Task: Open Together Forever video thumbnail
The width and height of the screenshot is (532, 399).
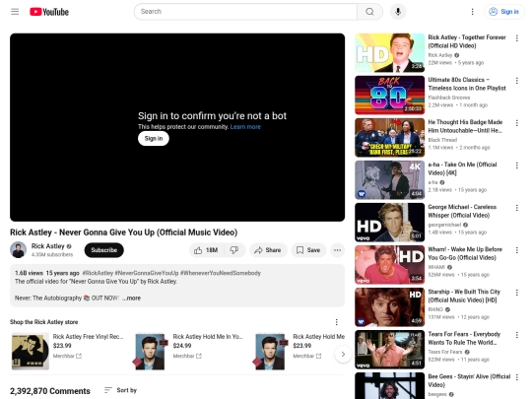Action: (x=389, y=52)
